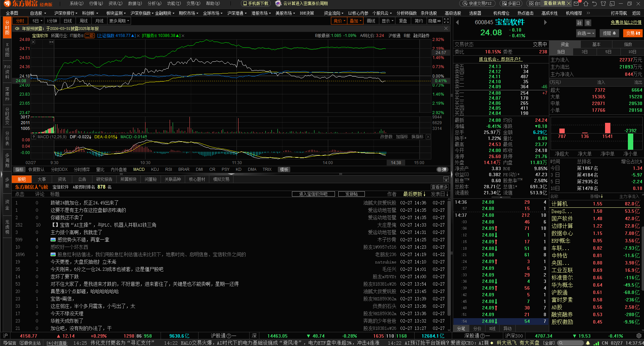Toggle 画线 drawing tools
Screen dimensions: 644x346
371,21
